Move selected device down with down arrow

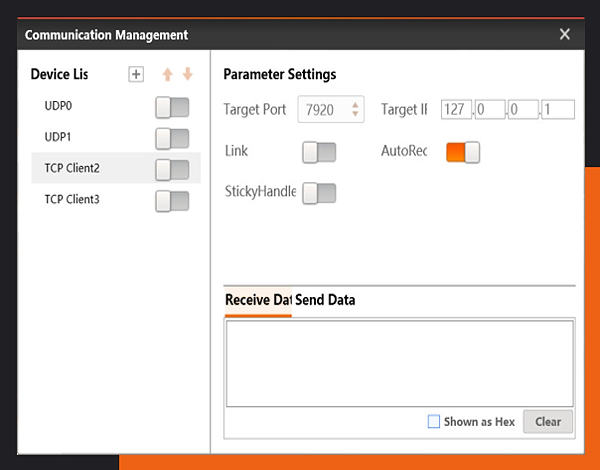click(x=188, y=74)
